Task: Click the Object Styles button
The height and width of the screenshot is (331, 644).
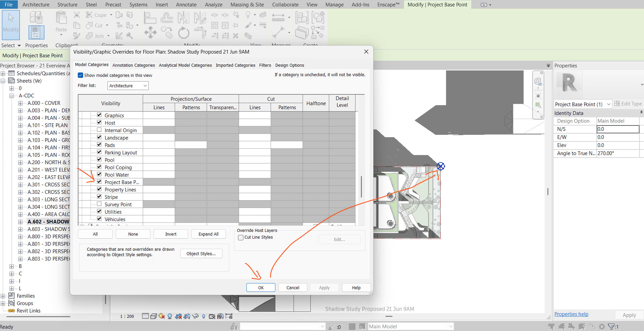Action: pos(201,253)
